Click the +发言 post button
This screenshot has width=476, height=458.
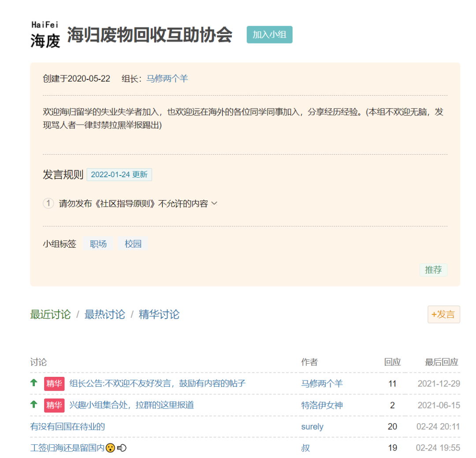click(x=443, y=314)
